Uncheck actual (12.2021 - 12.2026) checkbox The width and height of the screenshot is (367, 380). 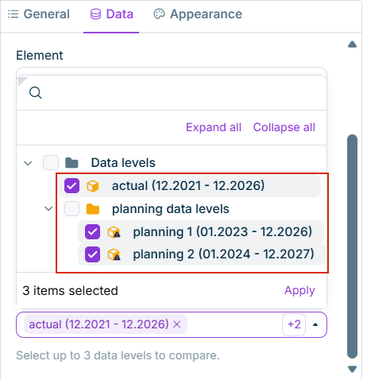72,186
